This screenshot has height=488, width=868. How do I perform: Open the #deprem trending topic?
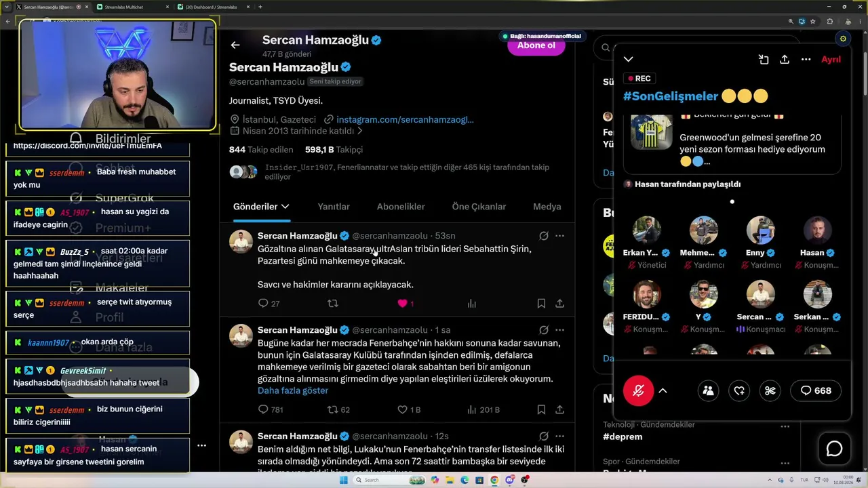(x=623, y=436)
